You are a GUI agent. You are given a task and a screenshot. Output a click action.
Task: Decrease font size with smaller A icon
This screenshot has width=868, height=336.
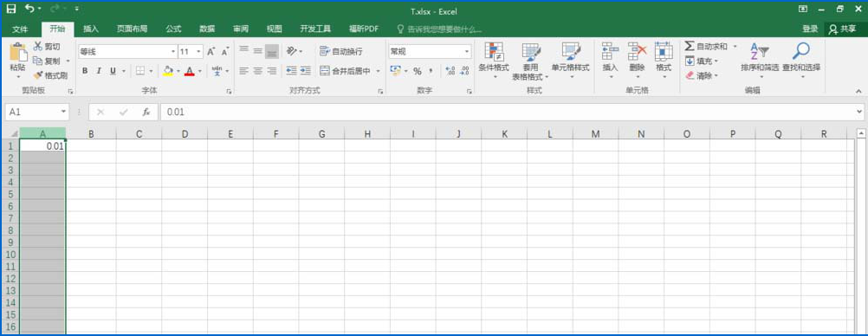pos(224,52)
